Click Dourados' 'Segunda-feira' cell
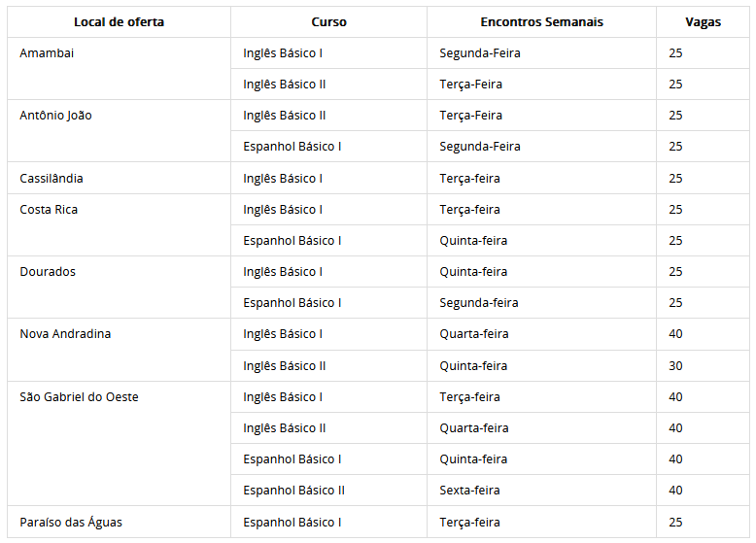The height and width of the screenshot is (543, 756). (x=478, y=303)
